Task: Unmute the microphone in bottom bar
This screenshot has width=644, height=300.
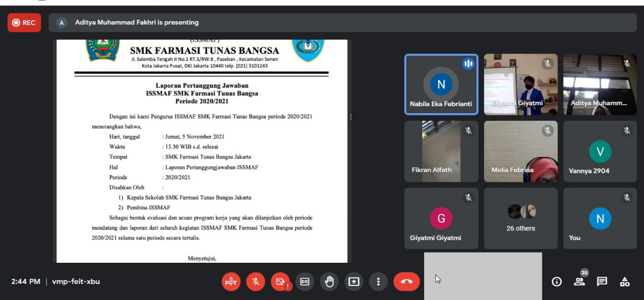Action: [256, 282]
